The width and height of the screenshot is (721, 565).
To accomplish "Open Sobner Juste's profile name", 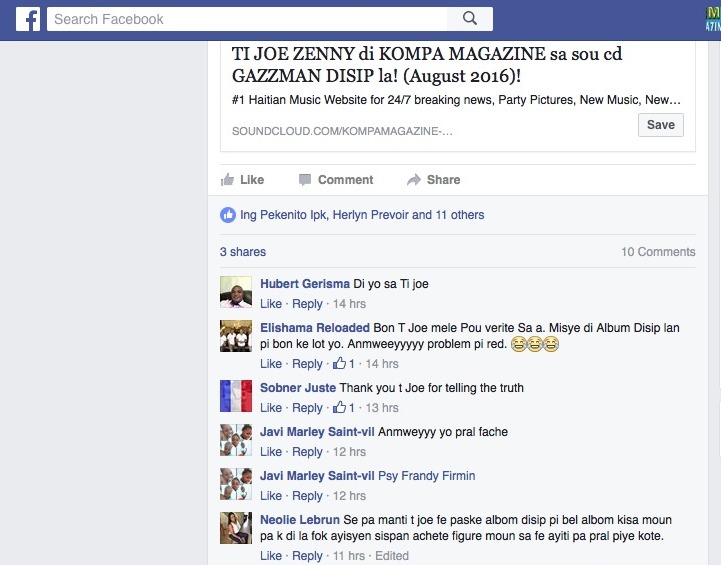I will 298,388.
